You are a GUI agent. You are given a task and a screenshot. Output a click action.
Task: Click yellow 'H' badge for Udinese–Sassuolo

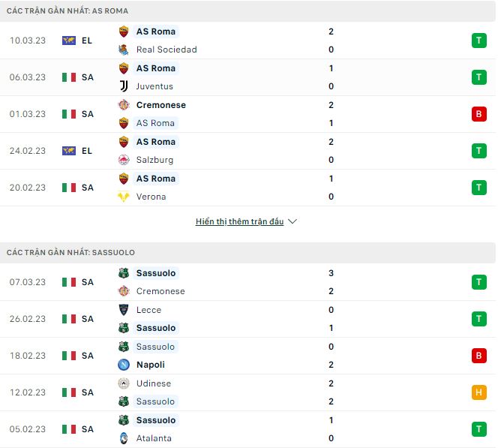coord(478,392)
